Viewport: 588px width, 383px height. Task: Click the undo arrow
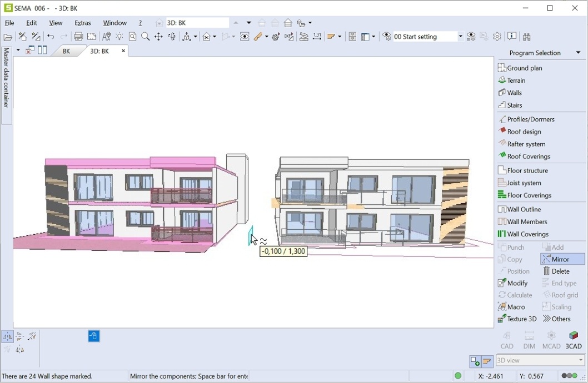51,37
